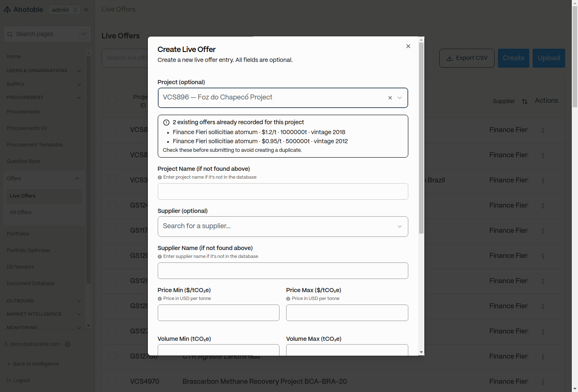Close the Create Live Offer dialog
This screenshot has height=392, width=578.
(408, 46)
